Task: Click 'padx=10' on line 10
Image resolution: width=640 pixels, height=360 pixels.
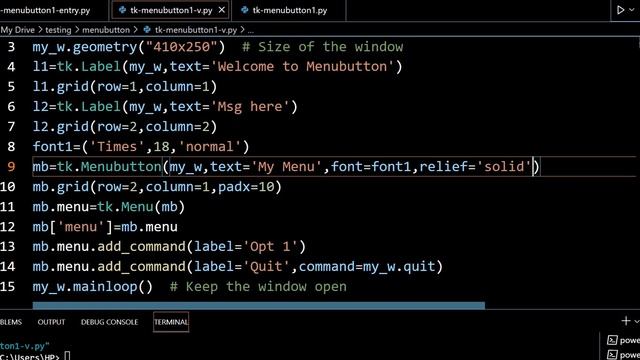Action: 246,187
